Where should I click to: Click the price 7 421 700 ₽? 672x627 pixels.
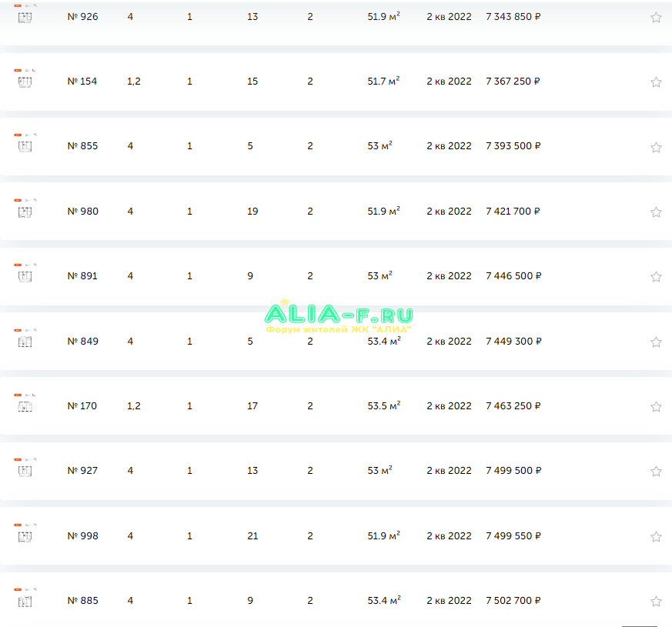pyautogui.click(x=513, y=211)
